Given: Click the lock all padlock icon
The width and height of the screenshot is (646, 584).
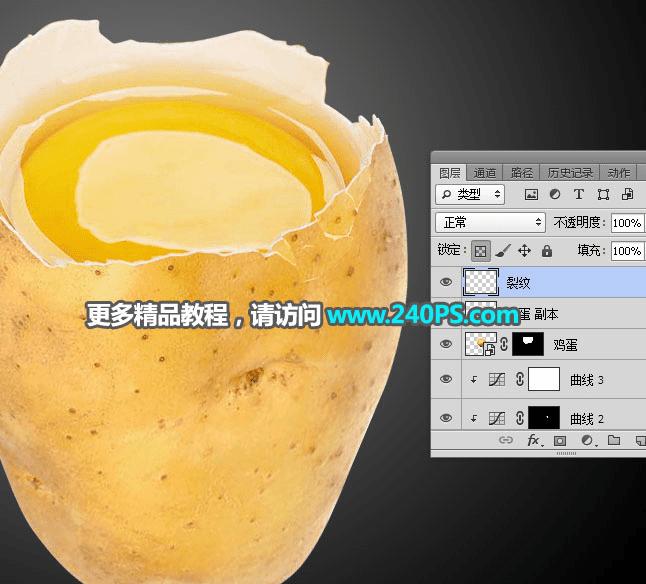Looking at the screenshot, I should pos(547,250).
